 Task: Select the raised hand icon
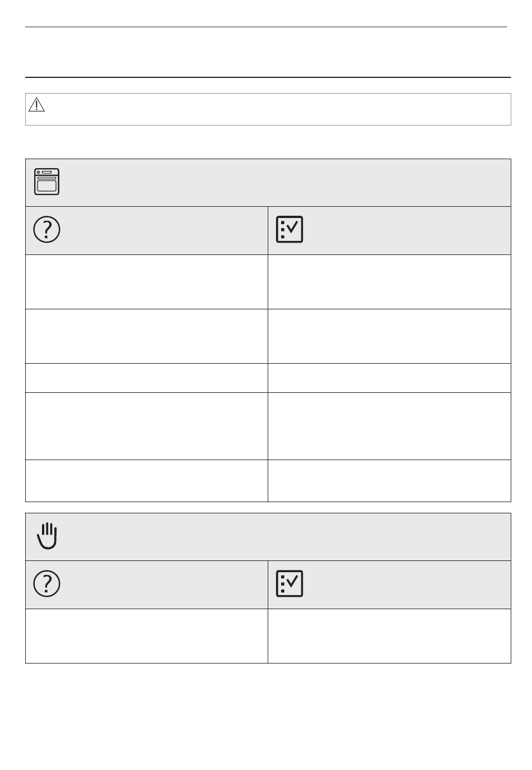click(x=47, y=536)
